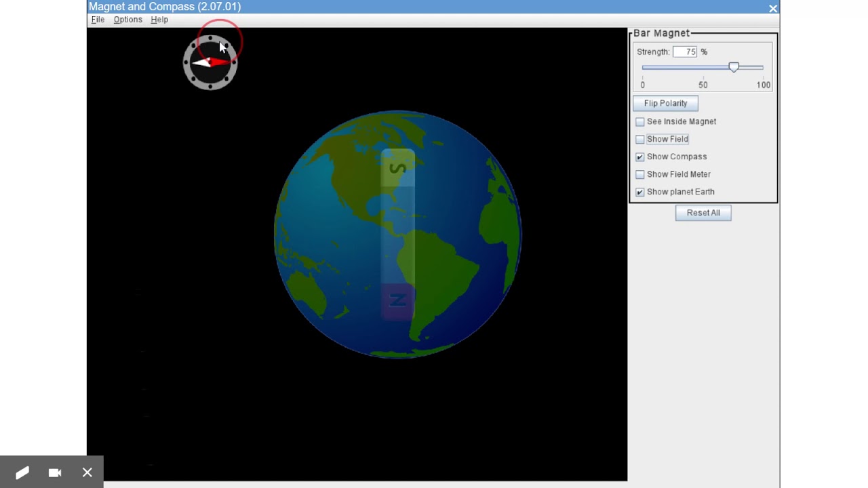Enable Show Field Meter checkbox
This screenshot has width=868, height=488.
640,175
